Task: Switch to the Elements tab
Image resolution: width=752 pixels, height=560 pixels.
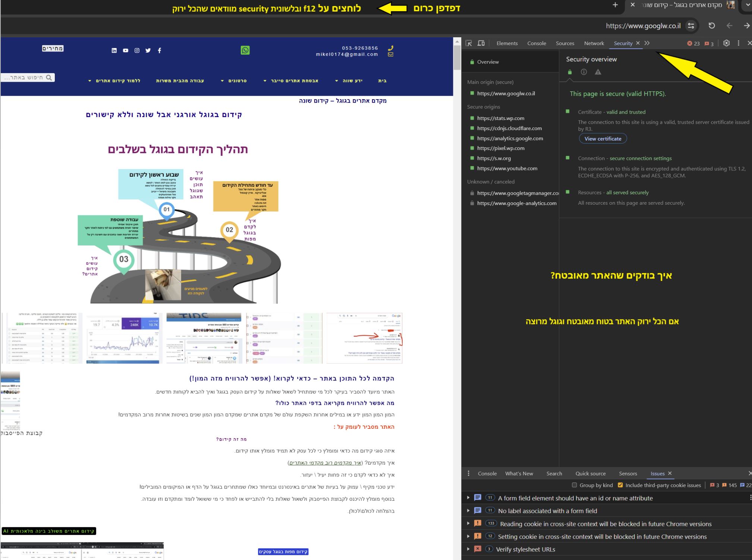Action: coord(507,43)
